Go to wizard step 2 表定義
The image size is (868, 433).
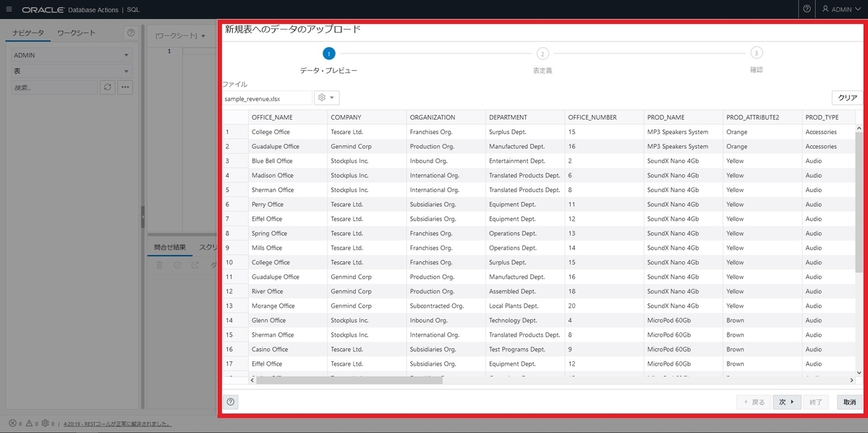pos(542,54)
